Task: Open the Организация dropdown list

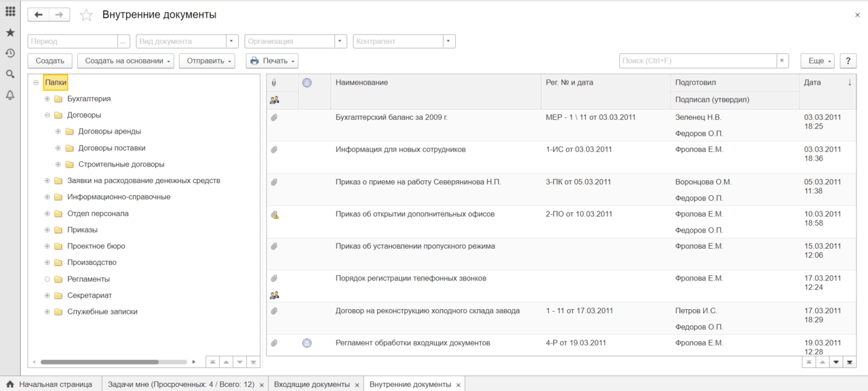Action: 340,41
